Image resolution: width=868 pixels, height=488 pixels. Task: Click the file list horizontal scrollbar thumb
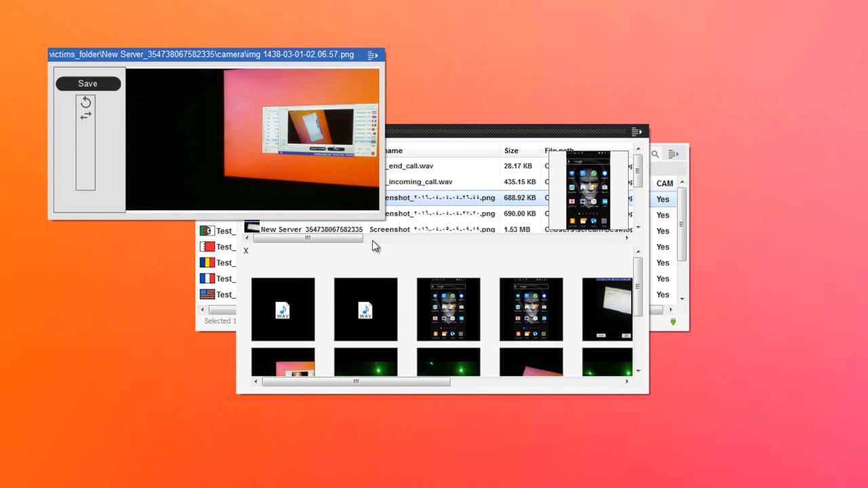point(308,238)
